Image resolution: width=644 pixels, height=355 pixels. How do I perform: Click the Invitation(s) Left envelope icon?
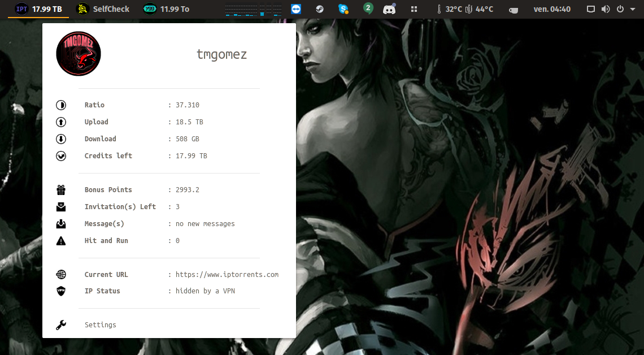(61, 207)
